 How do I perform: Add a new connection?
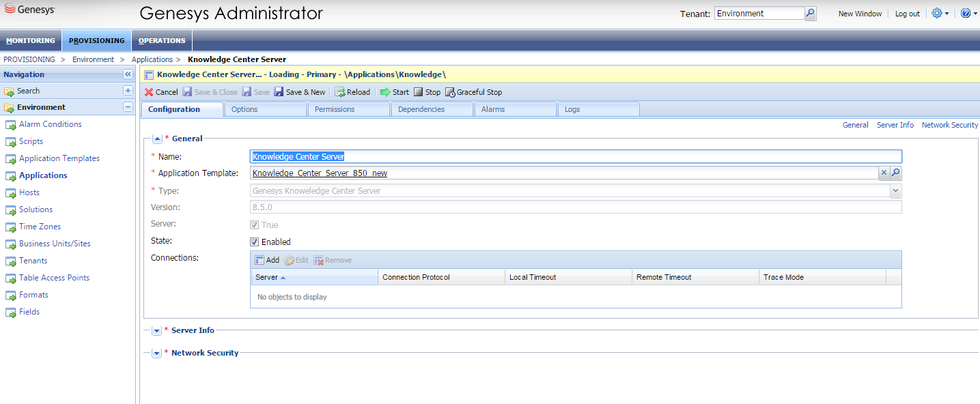(x=267, y=260)
